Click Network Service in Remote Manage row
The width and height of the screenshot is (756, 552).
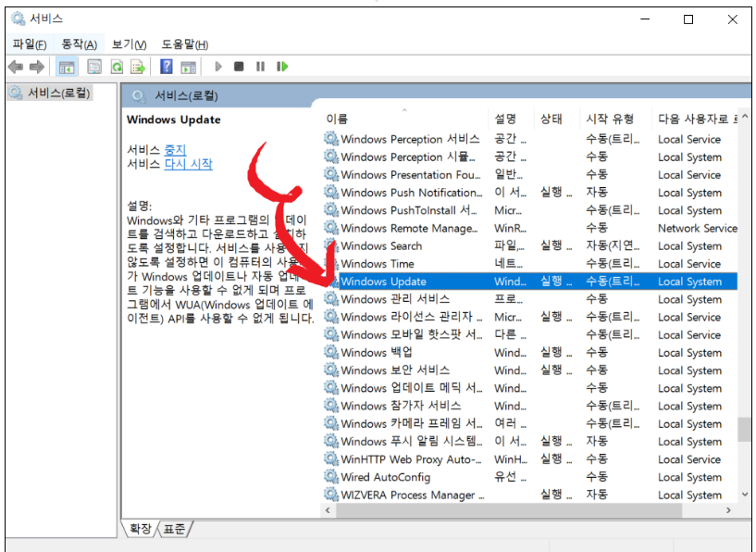[697, 228]
